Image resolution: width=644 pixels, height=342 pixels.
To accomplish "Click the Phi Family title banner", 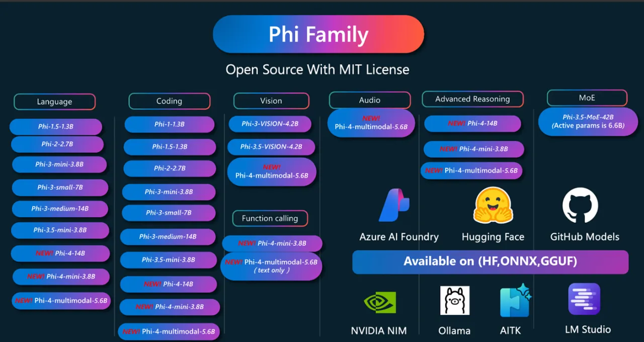I will coord(318,34).
